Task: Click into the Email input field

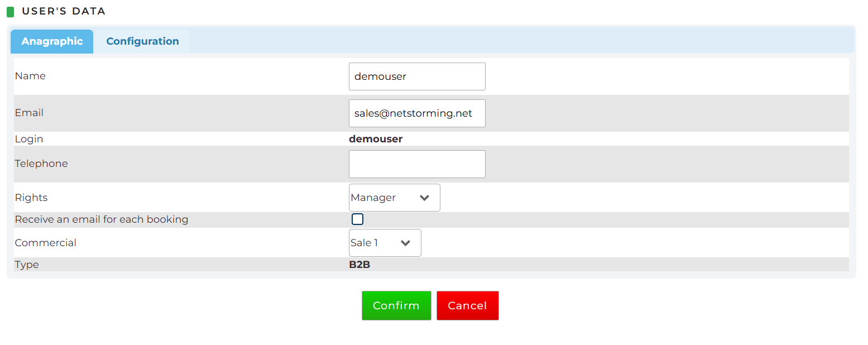Action: [x=417, y=113]
